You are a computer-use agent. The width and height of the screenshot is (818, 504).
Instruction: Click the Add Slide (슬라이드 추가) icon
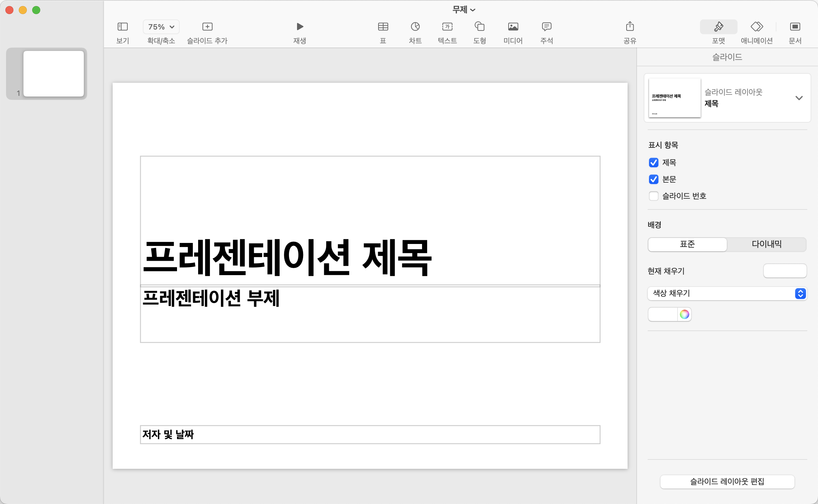(x=207, y=26)
